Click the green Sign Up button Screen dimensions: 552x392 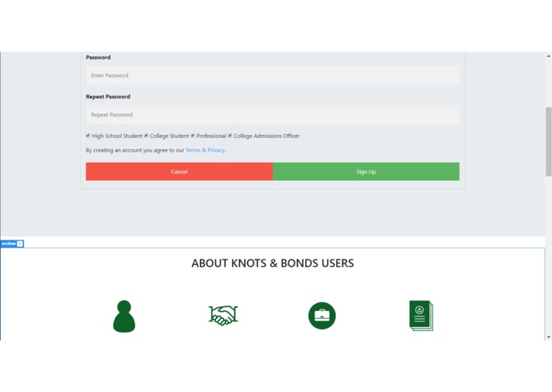point(366,171)
